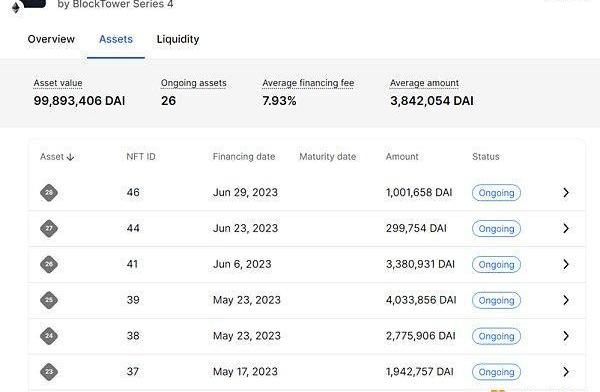Viewport: 600px width, 392px height.
Task: Open the asset 24 diamond icon
Action: coord(49,336)
